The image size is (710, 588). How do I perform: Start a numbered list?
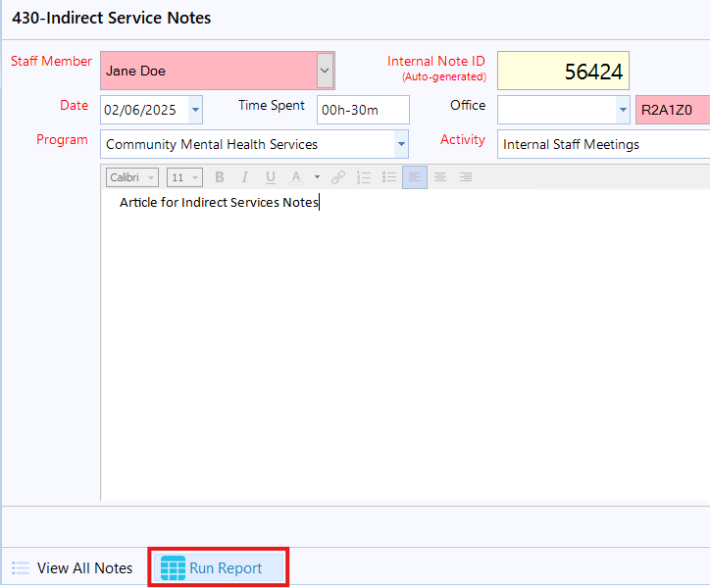coord(364,177)
